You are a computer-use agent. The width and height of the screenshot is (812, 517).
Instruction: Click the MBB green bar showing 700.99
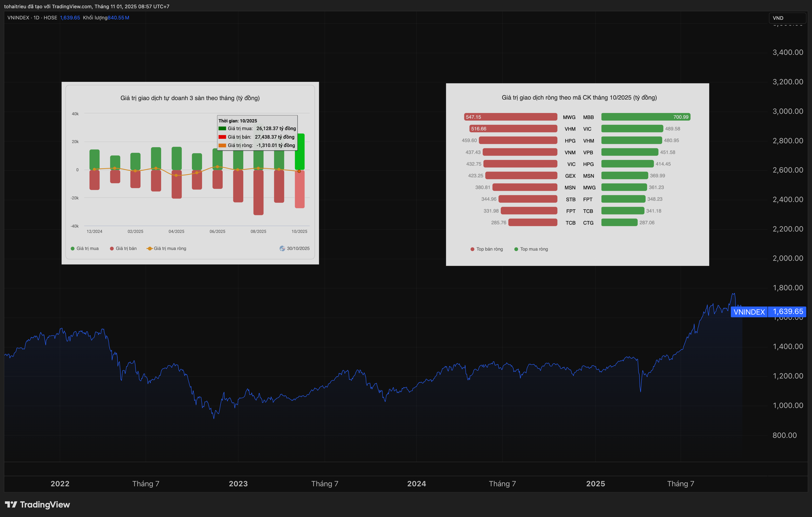click(646, 117)
